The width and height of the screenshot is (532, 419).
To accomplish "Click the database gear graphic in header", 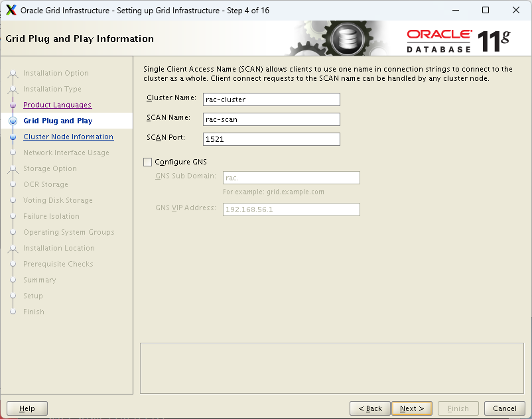I will 348,38.
